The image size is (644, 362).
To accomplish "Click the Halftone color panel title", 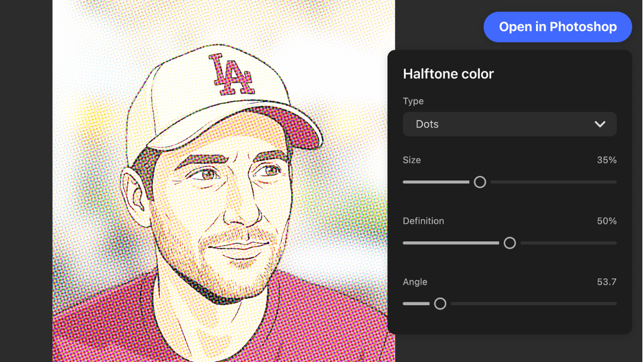I will point(448,74).
